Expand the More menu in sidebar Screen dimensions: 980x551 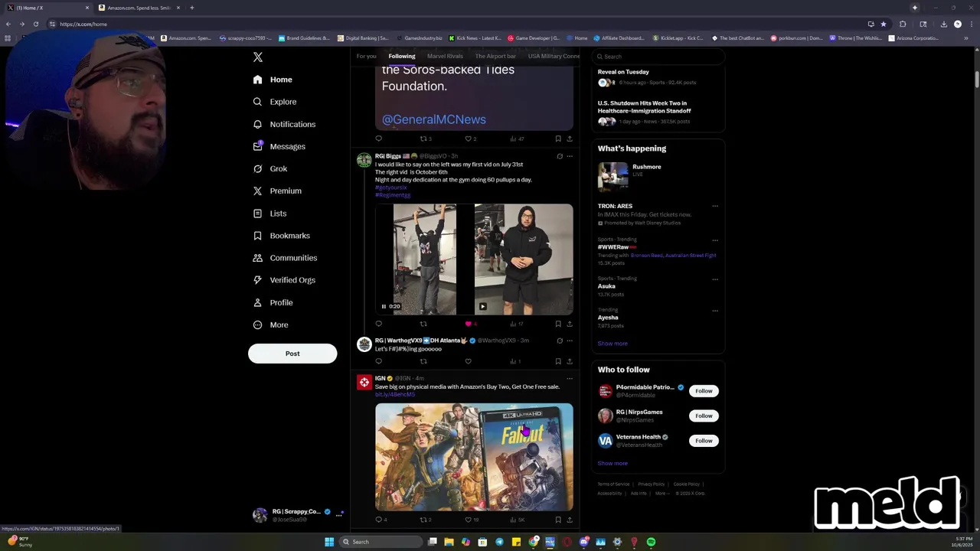pos(270,324)
